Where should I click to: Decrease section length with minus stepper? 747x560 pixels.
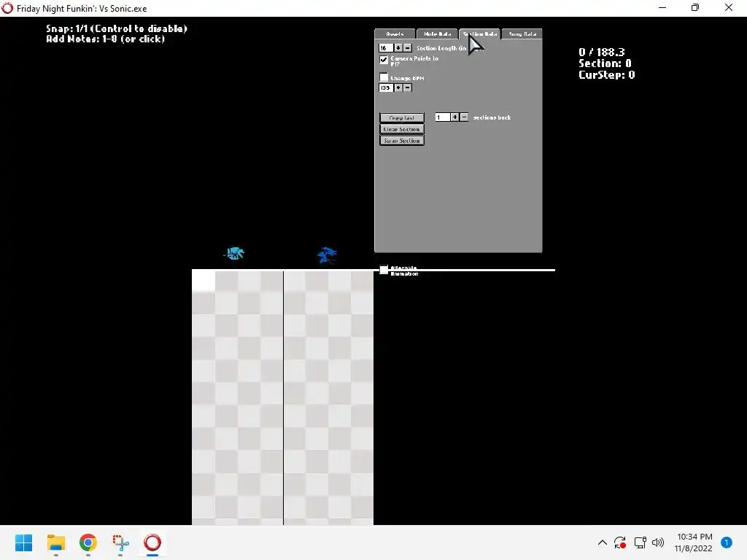407,48
